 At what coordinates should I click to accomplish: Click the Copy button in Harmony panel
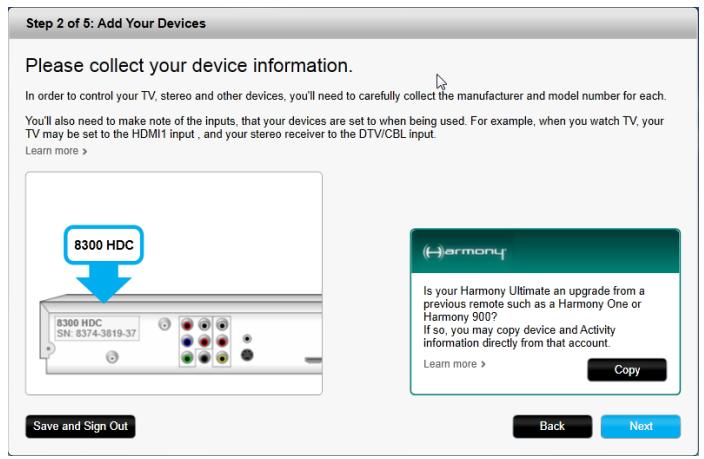tap(627, 370)
